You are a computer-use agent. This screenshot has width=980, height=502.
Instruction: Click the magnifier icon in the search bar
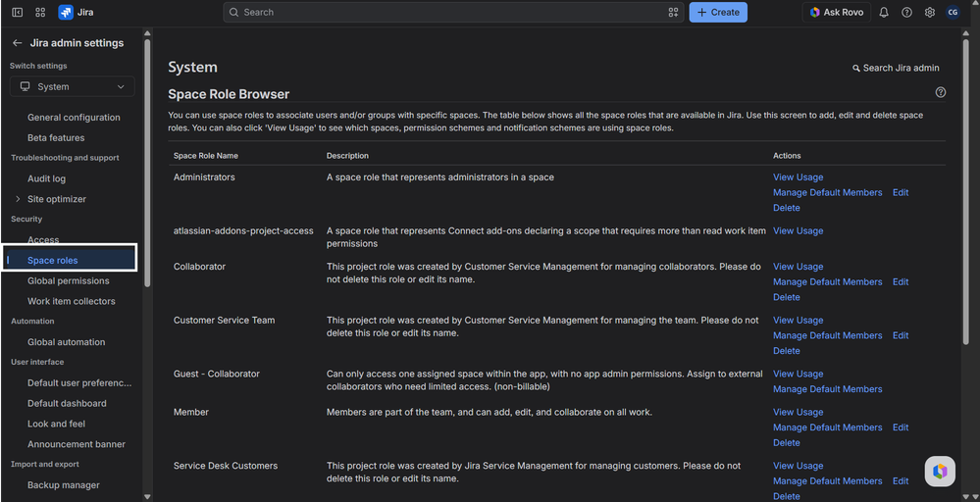[233, 12]
